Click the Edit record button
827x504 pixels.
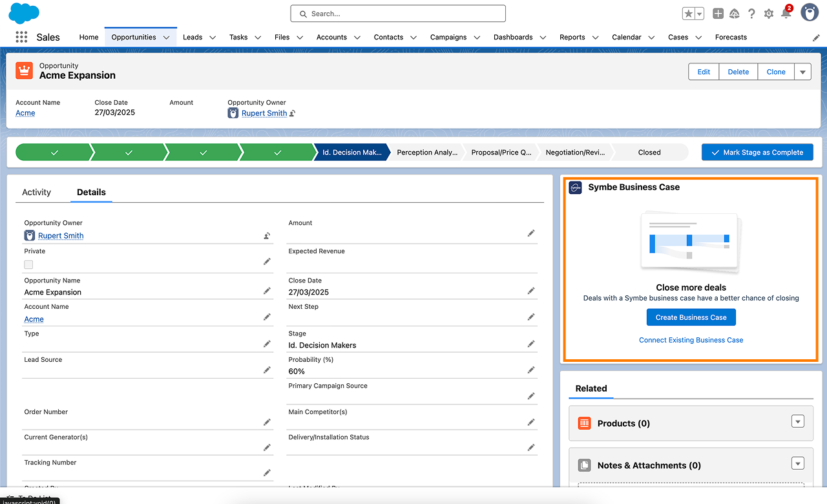(x=704, y=72)
